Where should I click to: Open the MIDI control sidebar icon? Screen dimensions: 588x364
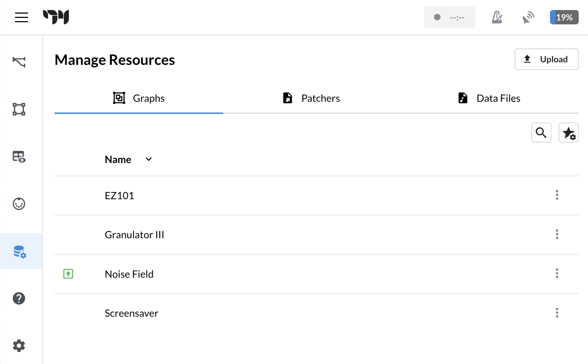pyautogui.click(x=19, y=204)
